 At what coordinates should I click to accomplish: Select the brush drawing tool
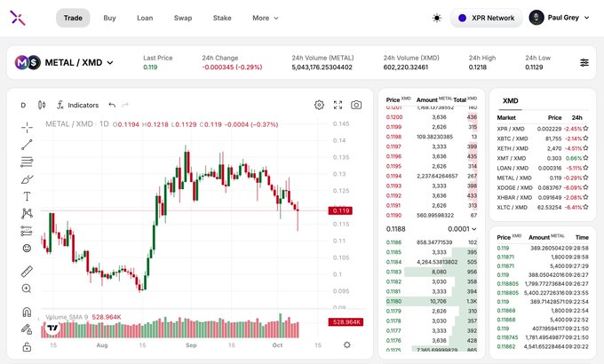27,179
